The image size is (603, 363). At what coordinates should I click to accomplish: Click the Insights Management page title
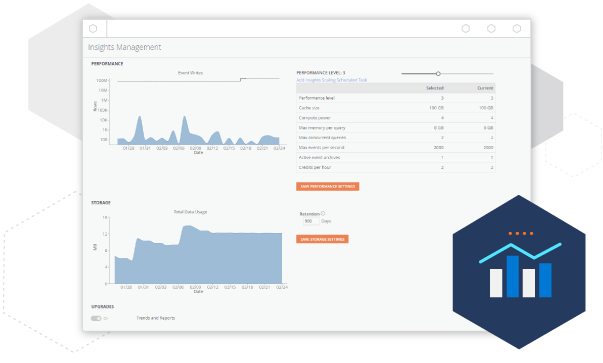pyautogui.click(x=125, y=47)
